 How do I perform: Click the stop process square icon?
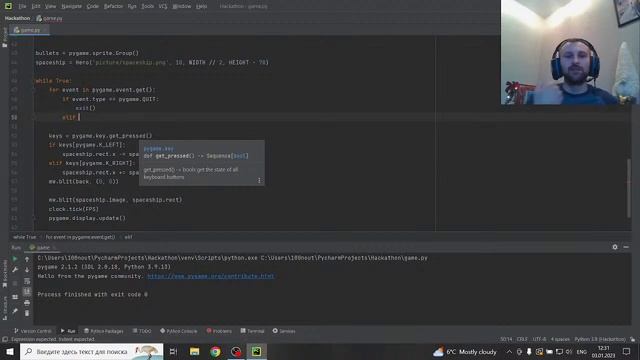tap(15, 283)
